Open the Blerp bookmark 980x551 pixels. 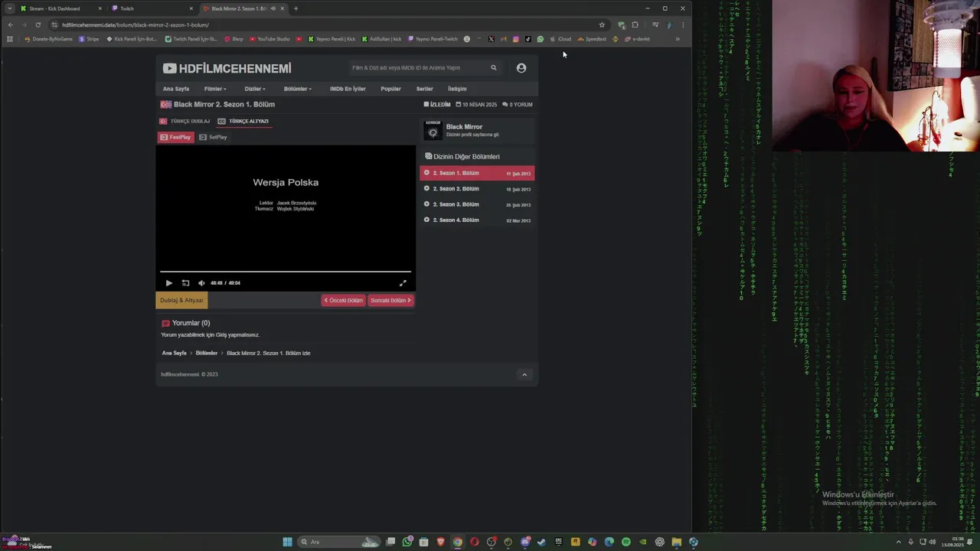coord(234,39)
